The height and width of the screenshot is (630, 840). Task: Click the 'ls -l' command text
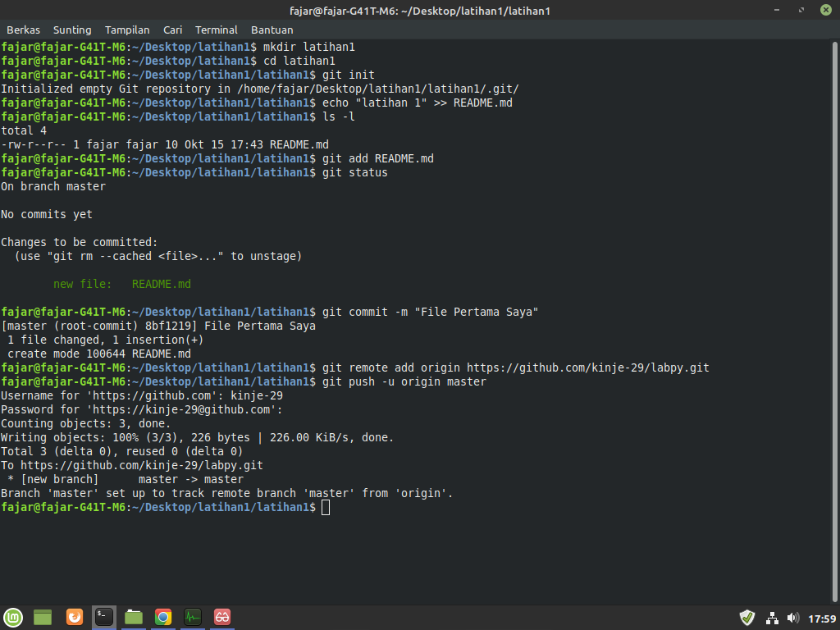coord(339,116)
